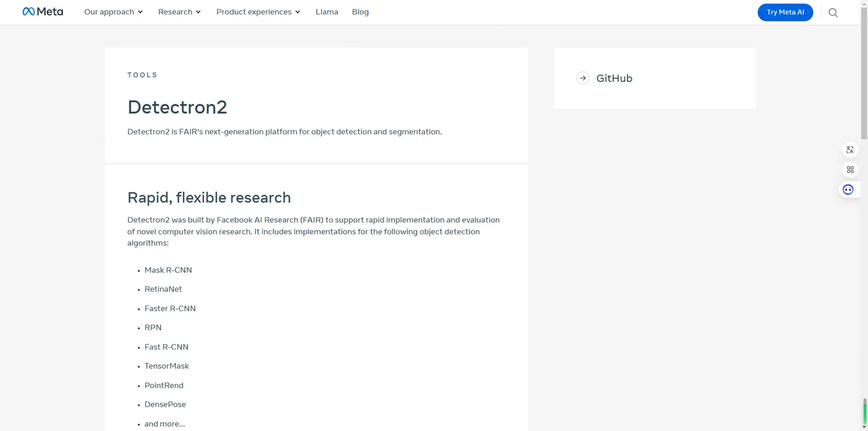The width and height of the screenshot is (868, 431).
Task: Open the Llama nav item
Action: [x=327, y=12]
